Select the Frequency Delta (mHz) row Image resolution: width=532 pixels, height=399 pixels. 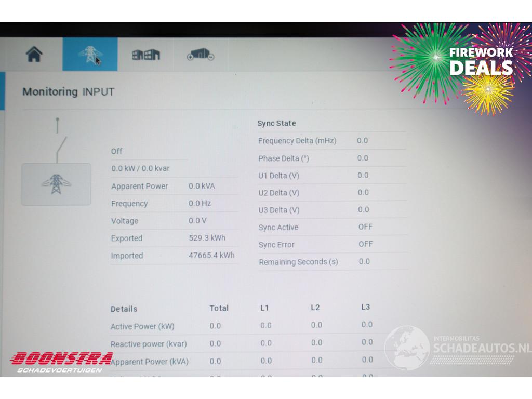pyautogui.click(x=297, y=141)
